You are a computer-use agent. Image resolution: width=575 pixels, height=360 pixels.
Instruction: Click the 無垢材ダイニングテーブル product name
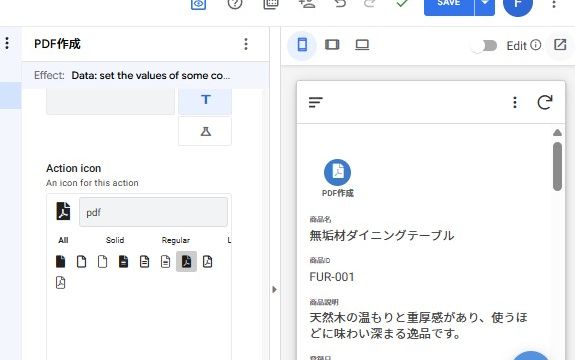point(382,235)
